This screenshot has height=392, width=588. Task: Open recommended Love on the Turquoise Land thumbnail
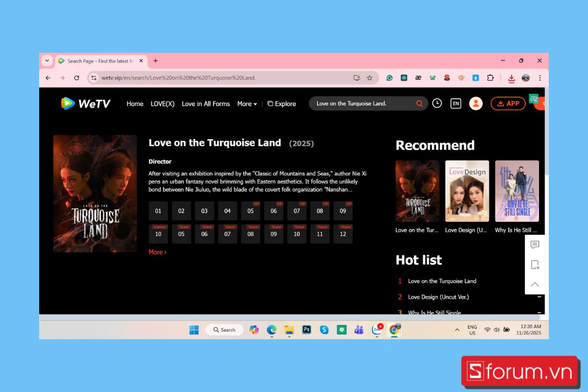pos(417,191)
